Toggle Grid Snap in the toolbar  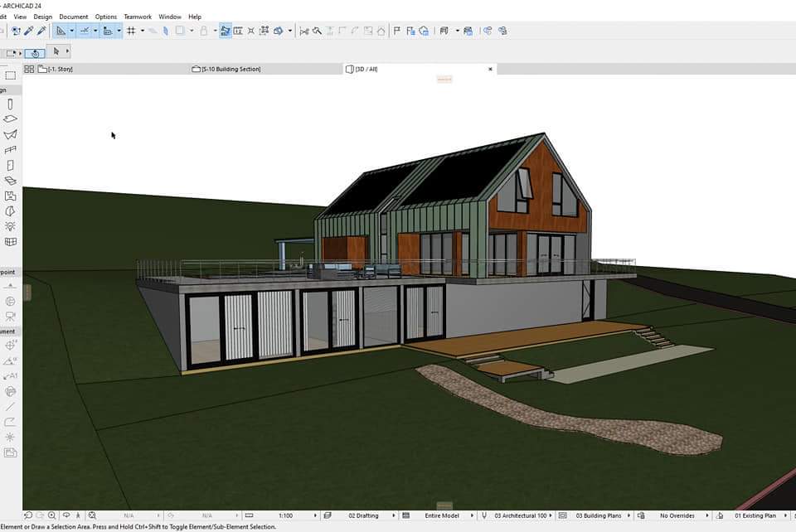[x=131, y=31]
